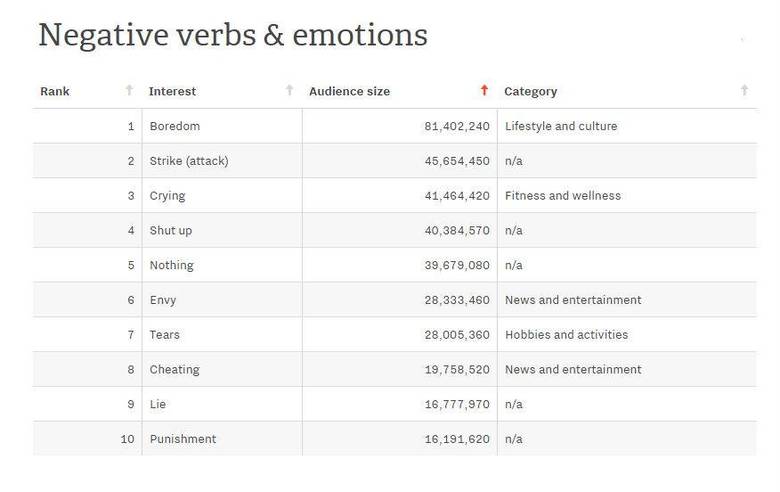This screenshot has width=780, height=492.
Task: Click the Interest column sort arrow icon
Action: [x=289, y=91]
